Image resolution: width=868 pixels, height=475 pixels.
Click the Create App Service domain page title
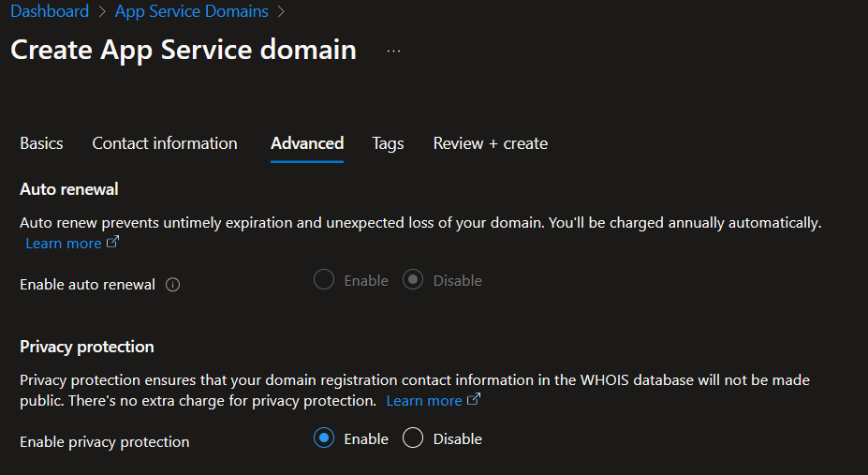(184, 50)
